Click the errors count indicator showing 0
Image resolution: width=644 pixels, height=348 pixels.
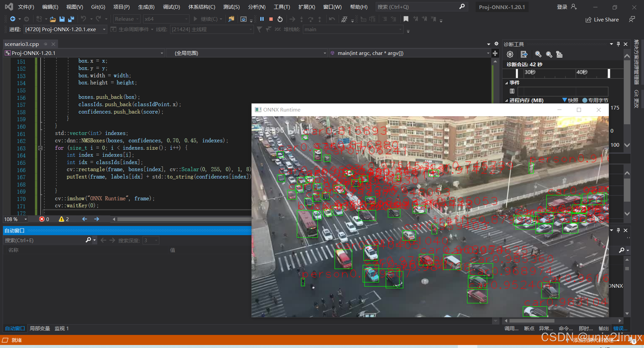[44, 219]
